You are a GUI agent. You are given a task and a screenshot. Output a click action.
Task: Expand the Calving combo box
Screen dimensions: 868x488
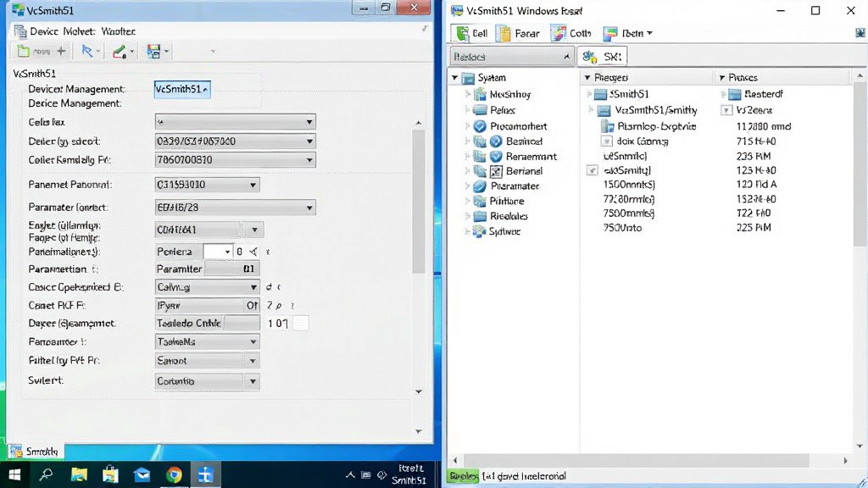pyautogui.click(x=207, y=287)
